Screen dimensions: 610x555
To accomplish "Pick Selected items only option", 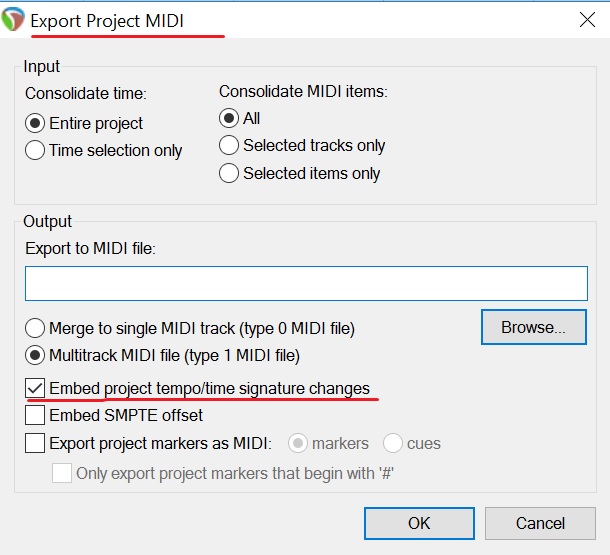I will (229, 174).
